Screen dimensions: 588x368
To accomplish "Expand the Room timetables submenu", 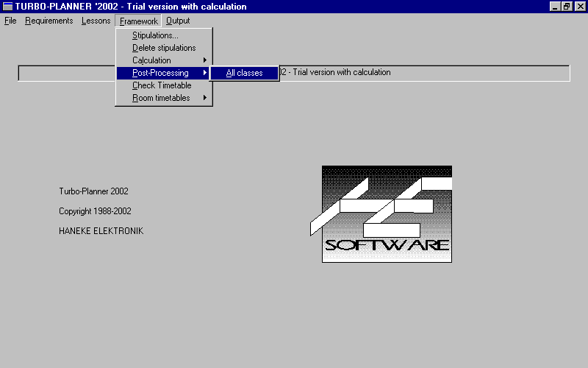I will coord(164,98).
